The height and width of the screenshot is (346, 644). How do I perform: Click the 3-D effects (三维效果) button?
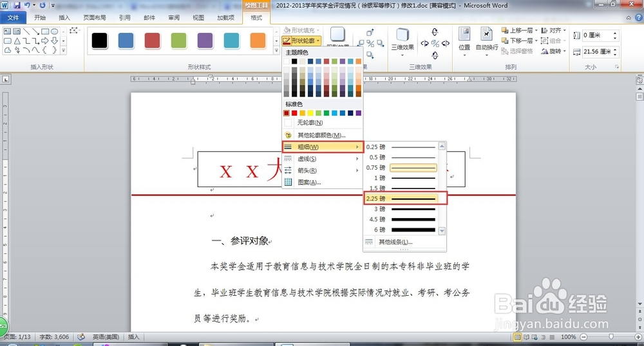[402, 41]
